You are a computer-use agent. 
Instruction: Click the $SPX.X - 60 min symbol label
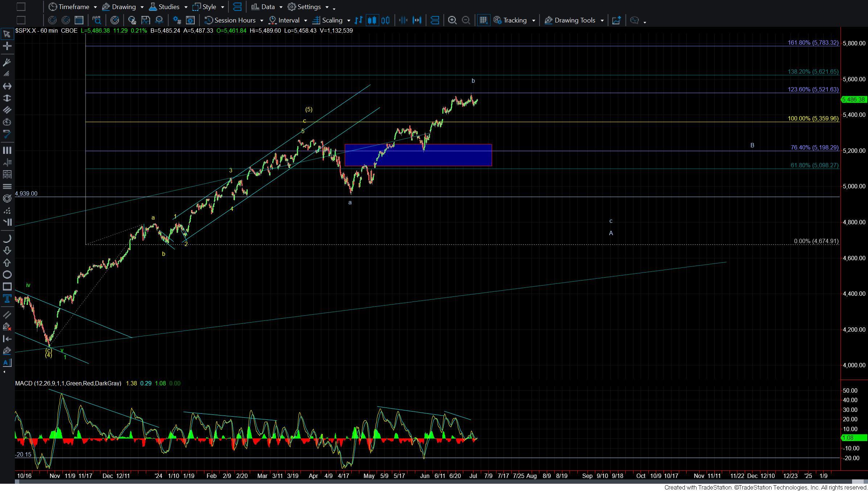tap(36, 31)
